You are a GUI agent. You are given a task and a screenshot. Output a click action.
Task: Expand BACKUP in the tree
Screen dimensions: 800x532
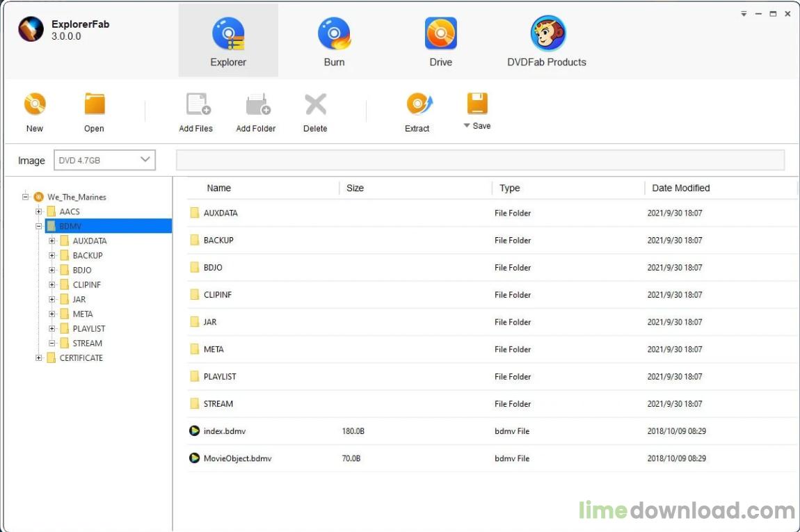click(x=51, y=255)
